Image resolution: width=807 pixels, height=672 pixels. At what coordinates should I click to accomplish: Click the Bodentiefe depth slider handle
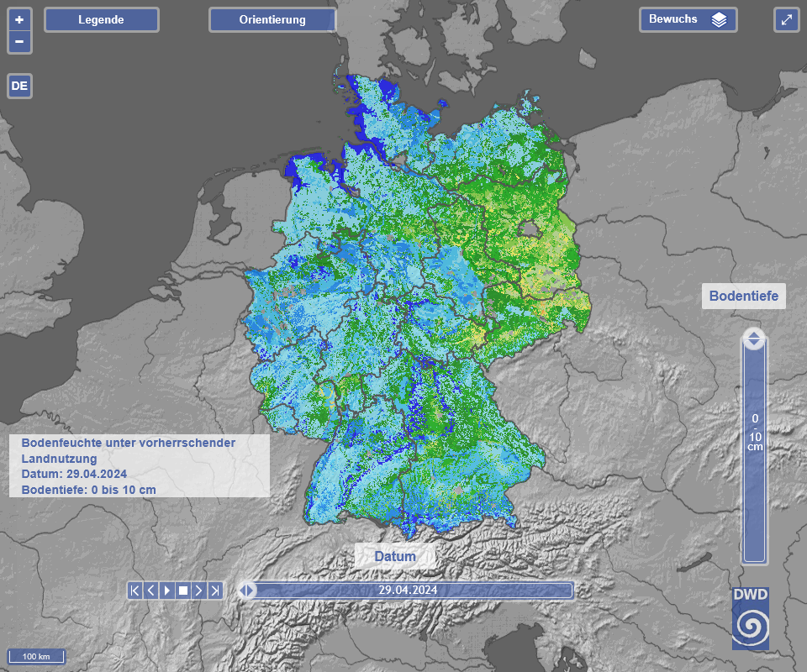coord(754,339)
